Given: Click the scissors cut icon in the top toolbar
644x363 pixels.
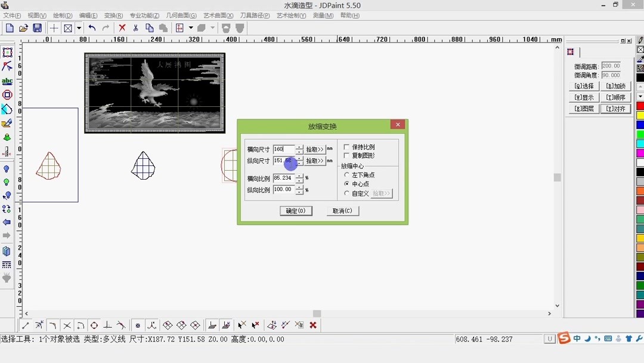Looking at the screenshot, I should click(x=135, y=27).
